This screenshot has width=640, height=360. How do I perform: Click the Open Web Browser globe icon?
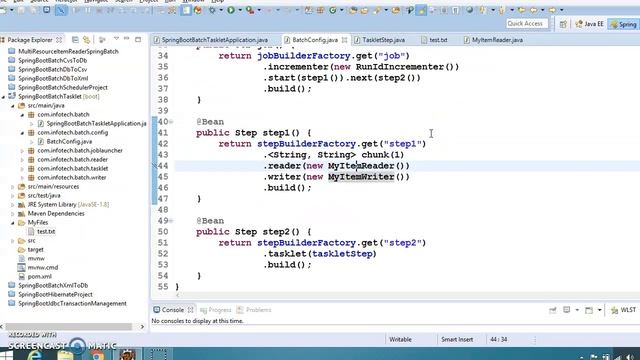click(470, 10)
